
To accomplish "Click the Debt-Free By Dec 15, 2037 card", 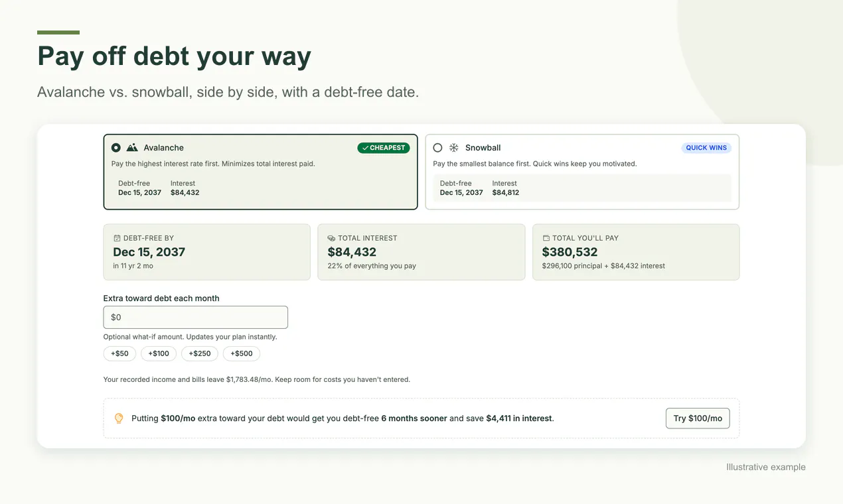I will pos(206,252).
